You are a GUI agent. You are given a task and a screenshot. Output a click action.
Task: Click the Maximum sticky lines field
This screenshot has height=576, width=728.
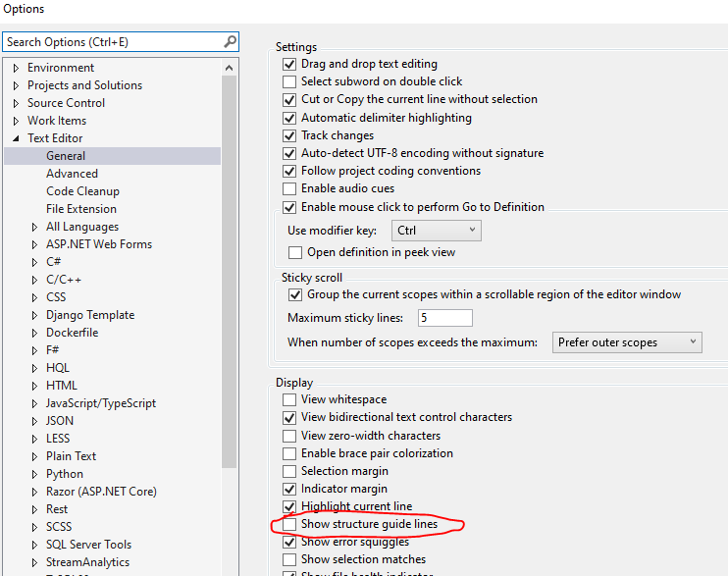[x=445, y=318]
